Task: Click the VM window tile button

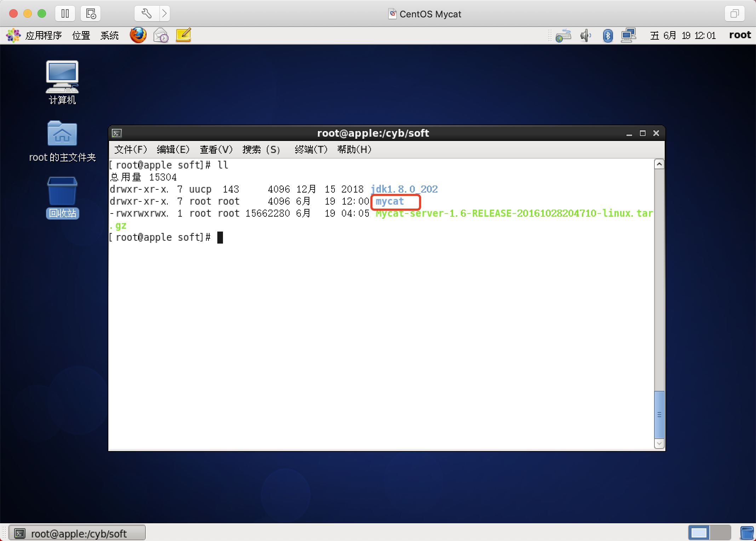Action: (x=735, y=14)
